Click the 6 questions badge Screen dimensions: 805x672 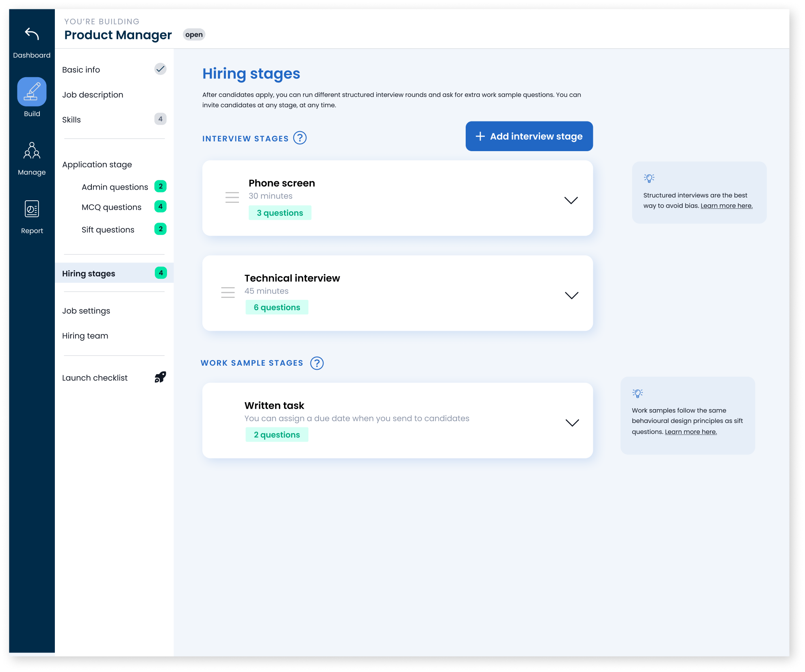click(277, 307)
